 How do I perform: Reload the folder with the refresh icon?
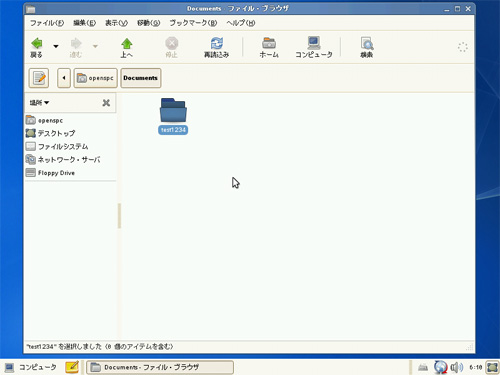(217, 43)
